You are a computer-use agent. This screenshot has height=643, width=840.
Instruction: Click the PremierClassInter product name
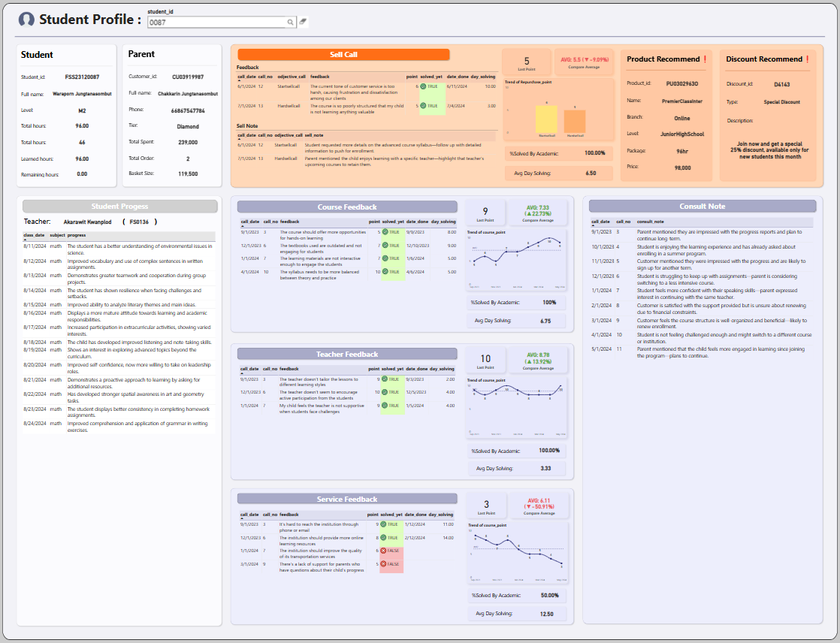pyautogui.click(x=682, y=101)
